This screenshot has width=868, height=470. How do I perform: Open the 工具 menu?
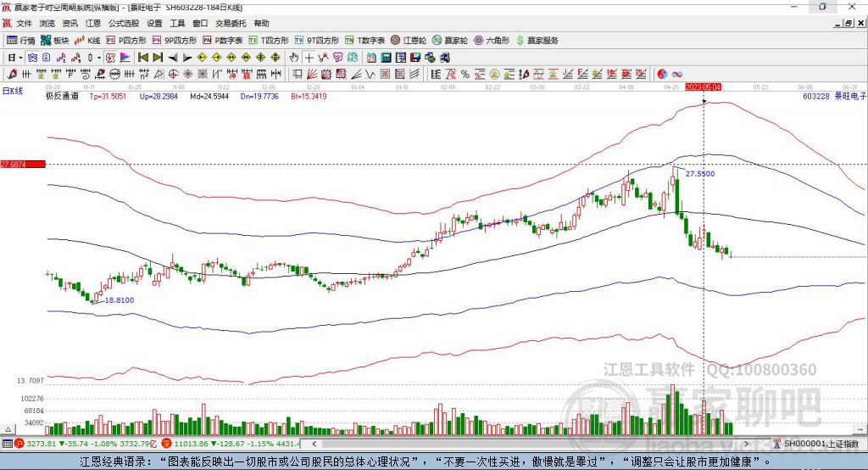(x=177, y=23)
